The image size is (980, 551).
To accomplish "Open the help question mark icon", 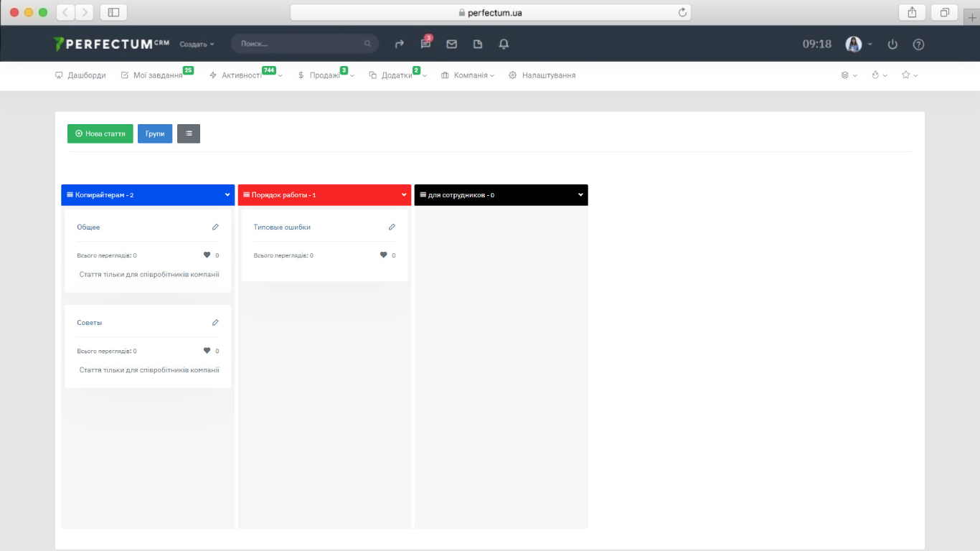I will (918, 44).
